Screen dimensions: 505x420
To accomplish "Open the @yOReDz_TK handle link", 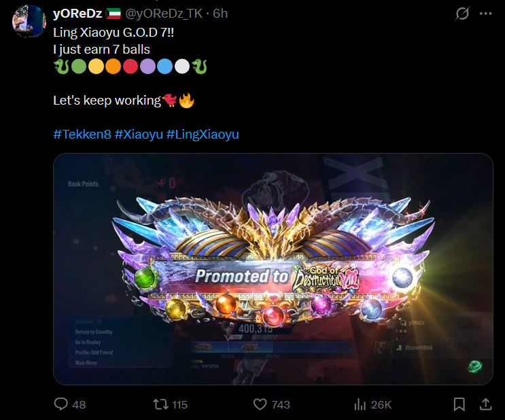I will coord(164,14).
